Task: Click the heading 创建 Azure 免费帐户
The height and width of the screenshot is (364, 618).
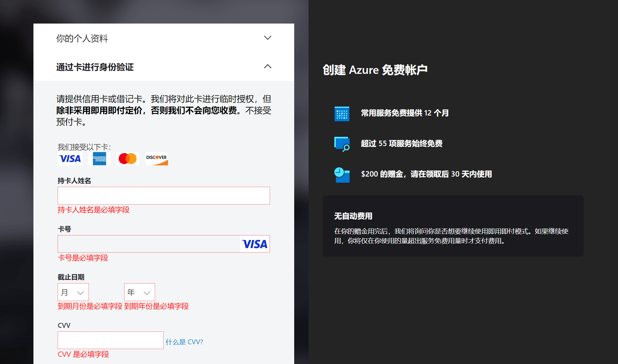Action: (x=375, y=70)
